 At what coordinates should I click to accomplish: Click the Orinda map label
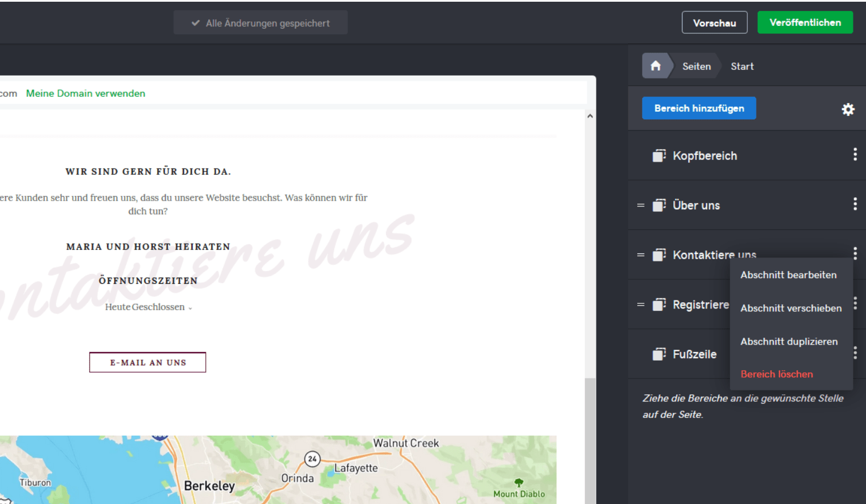(297, 478)
